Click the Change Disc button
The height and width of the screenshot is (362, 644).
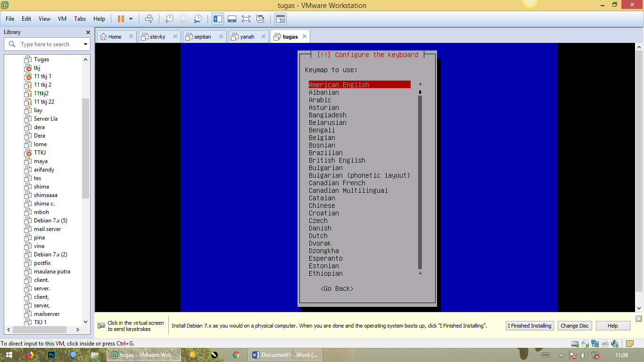point(575,325)
